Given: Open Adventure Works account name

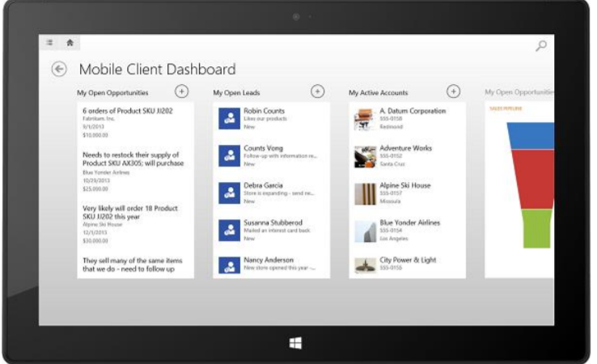Looking at the screenshot, I should tap(405, 148).
